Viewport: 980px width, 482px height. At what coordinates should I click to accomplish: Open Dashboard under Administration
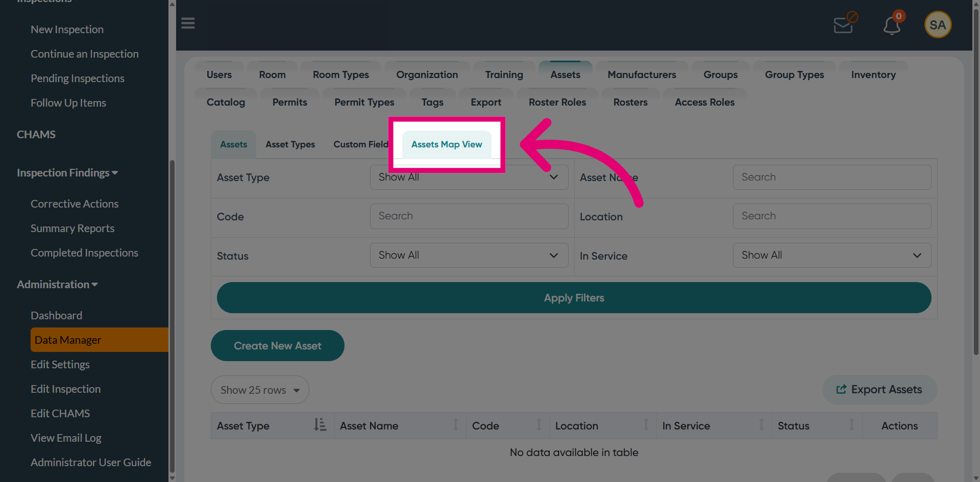click(56, 316)
